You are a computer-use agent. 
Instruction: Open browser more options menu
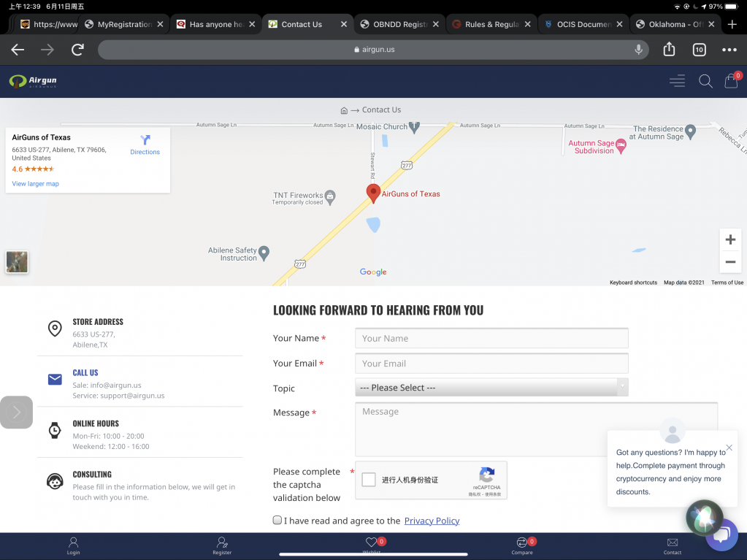pos(729,50)
